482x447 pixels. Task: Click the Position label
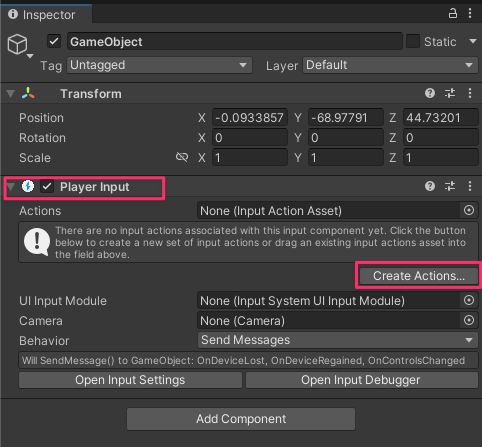coord(41,118)
